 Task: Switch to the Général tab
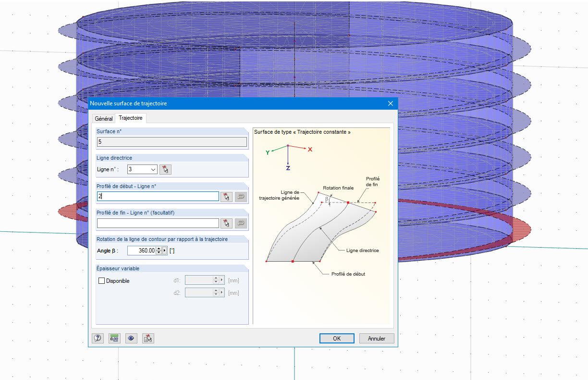pyautogui.click(x=103, y=118)
